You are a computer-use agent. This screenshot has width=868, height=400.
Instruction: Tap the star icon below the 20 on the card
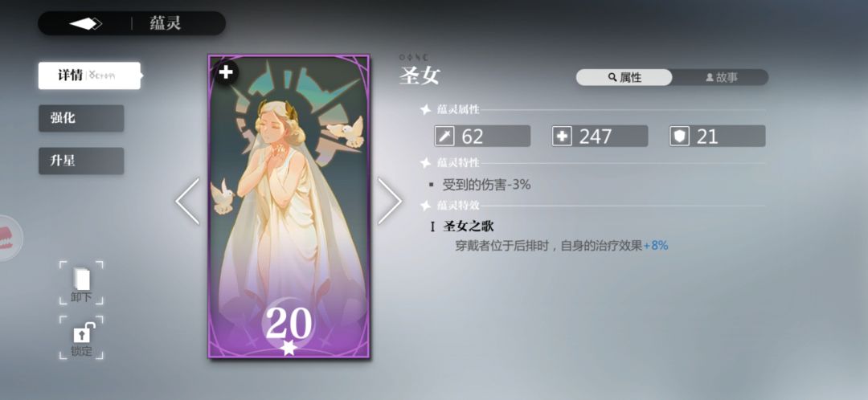pyautogui.click(x=289, y=348)
